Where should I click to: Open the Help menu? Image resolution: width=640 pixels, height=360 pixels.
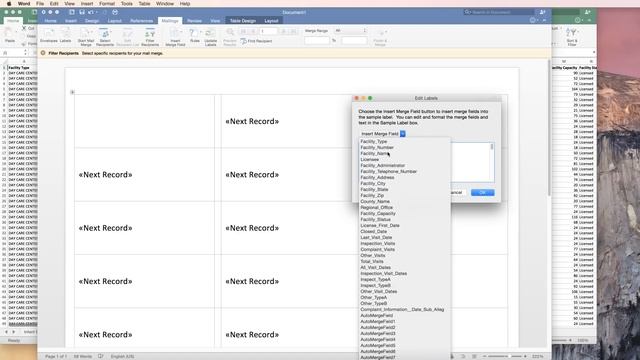click(185, 3)
